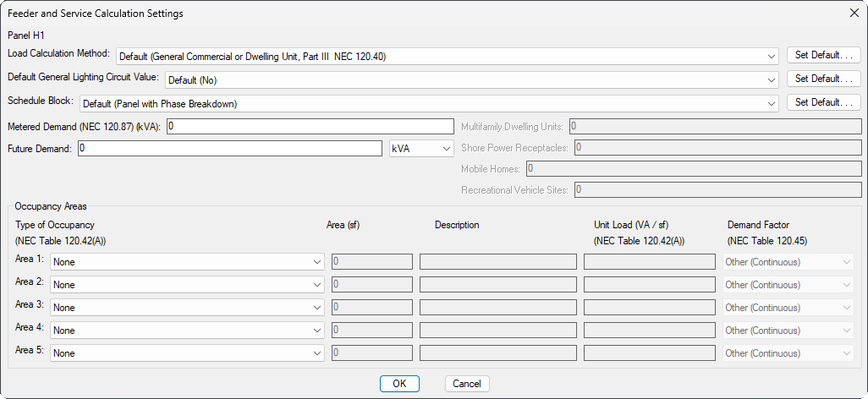Open the Load Calculation Method dropdown
The width and height of the screenshot is (868, 399).
(x=447, y=57)
